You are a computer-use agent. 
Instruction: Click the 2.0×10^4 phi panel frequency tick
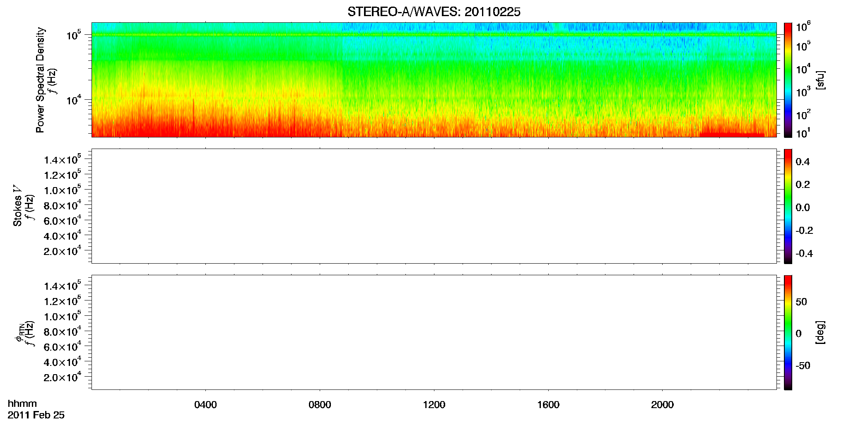(x=62, y=377)
